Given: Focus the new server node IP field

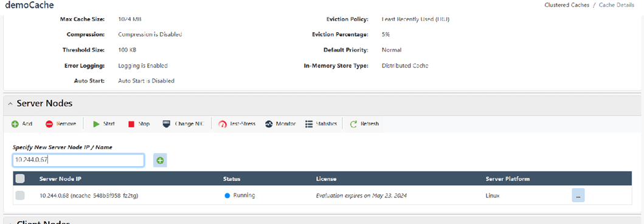Looking at the screenshot, I should point(78,160).
